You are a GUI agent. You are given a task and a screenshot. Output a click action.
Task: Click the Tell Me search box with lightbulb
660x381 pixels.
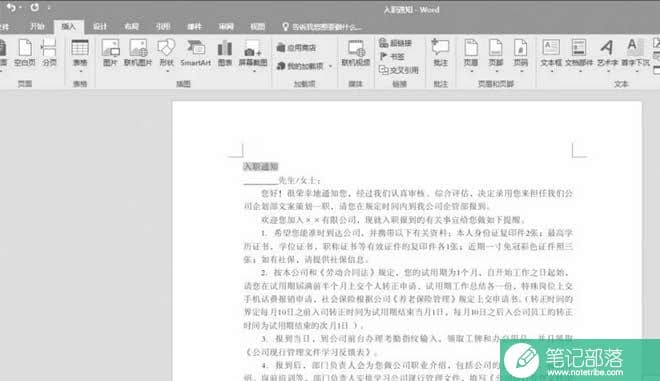pos(322,27)
